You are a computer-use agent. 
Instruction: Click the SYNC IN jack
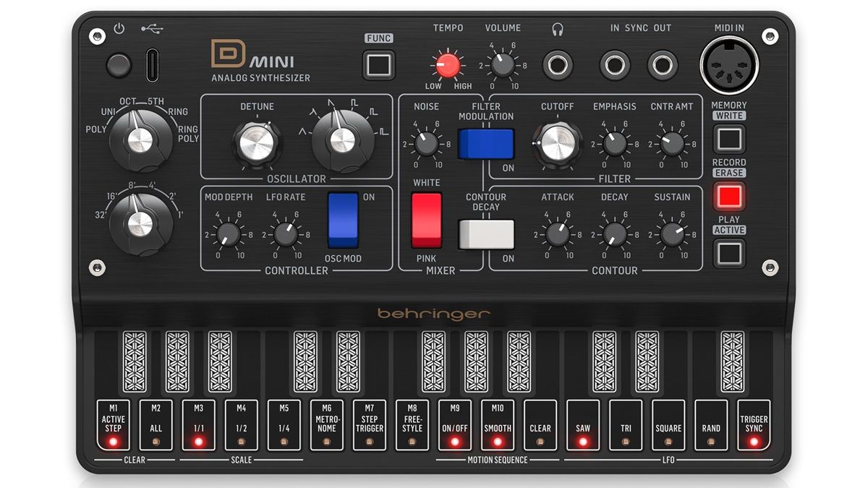(x=615, y=65)
